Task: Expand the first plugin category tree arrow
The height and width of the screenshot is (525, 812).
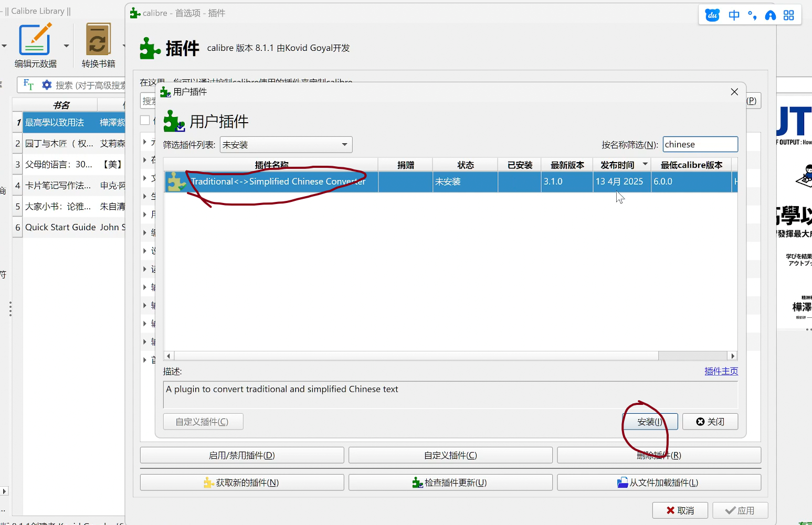Action: [x=145, y=142]
